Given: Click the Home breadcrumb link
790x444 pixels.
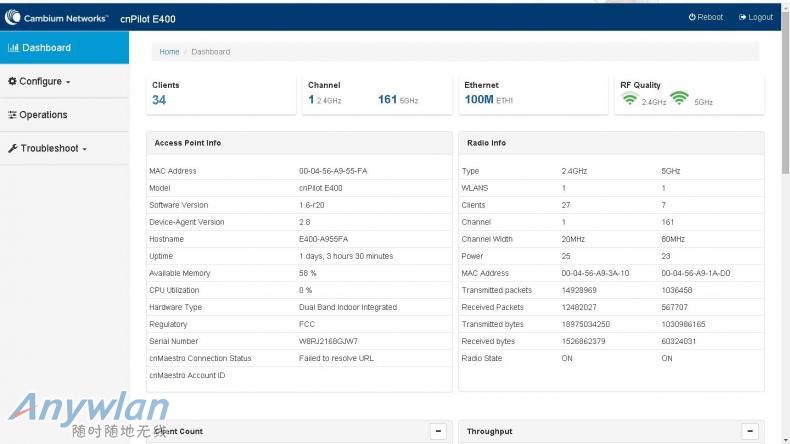Looking at the screenshot, I should click(169, 52).
